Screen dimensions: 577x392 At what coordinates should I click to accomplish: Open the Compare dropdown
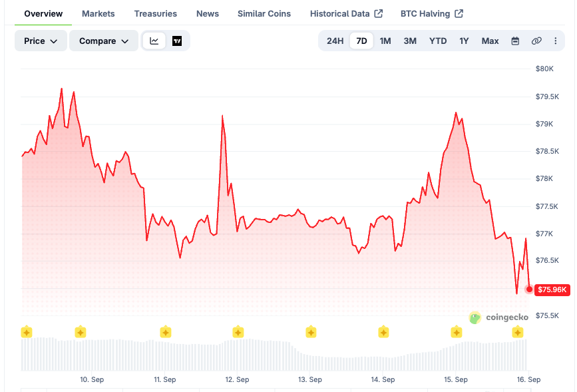(104, 41)
